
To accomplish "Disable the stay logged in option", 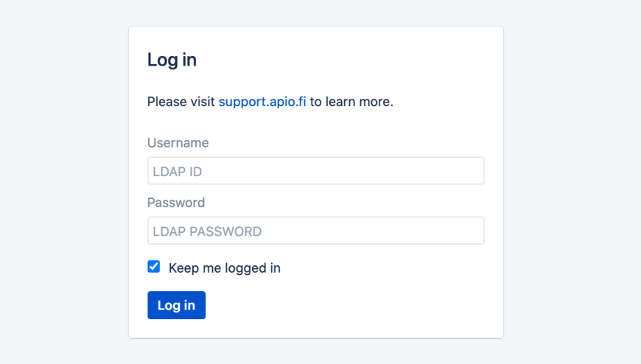I will click(x=154, y=267).
